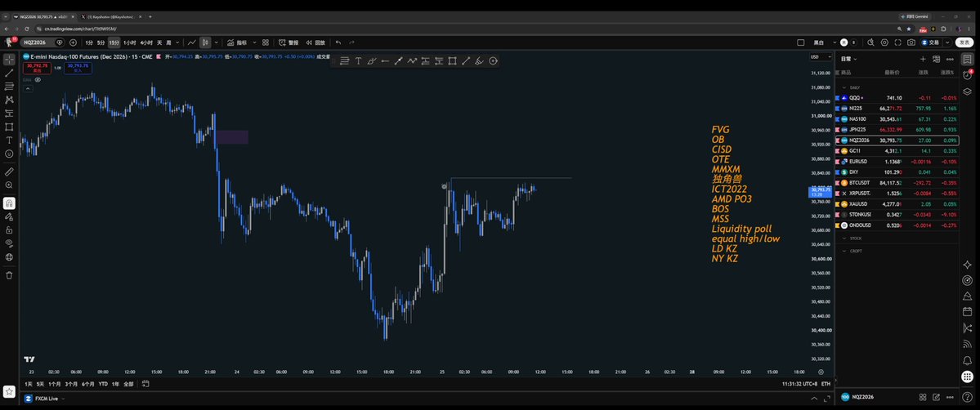
Task: Open the NQZ2026 symbol search field
Action: (x=42, y=42)
